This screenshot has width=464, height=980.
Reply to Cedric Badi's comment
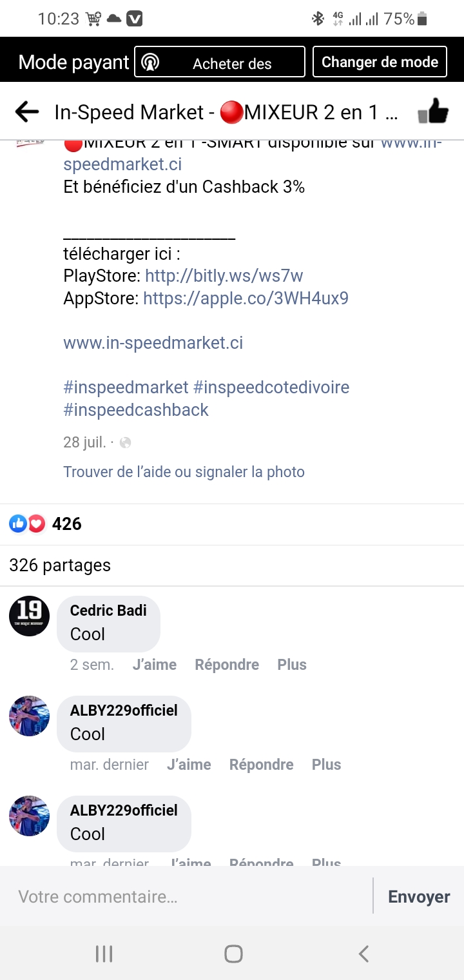227,665
